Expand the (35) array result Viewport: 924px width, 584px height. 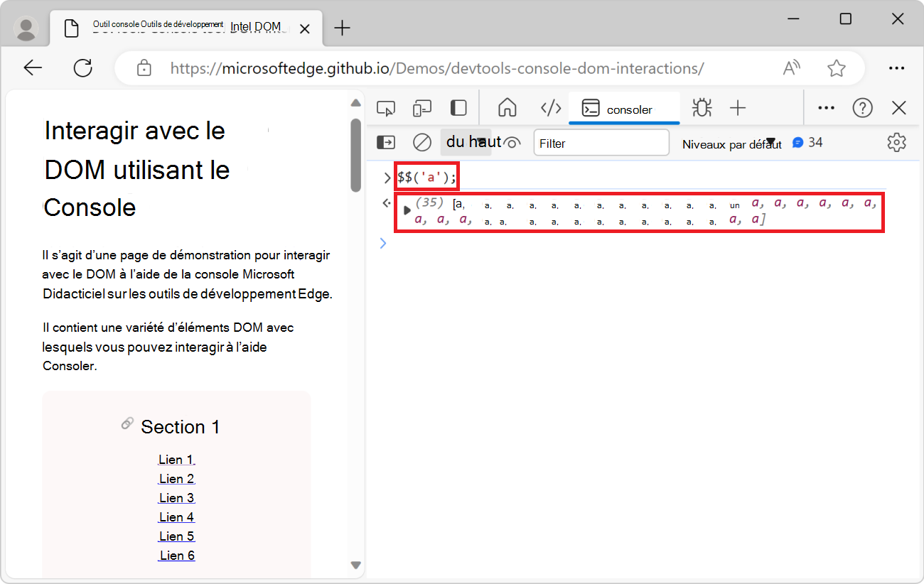coord(407,210)
